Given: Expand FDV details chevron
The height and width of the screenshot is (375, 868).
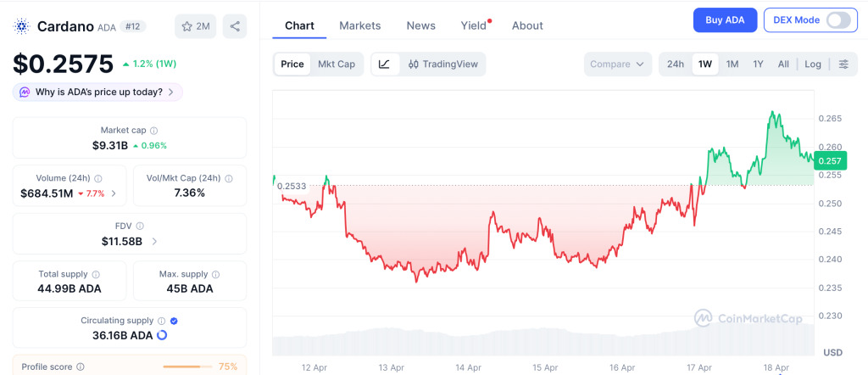Looking at the screenshot, I should coord(154,241).
